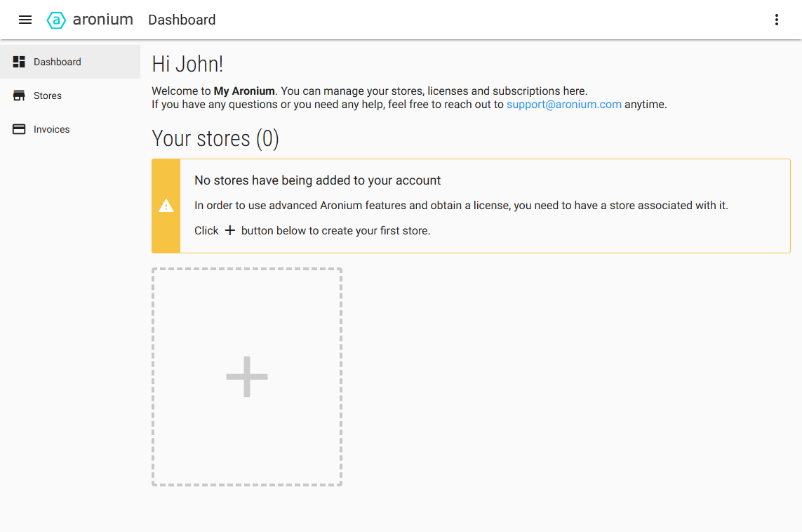This screenshot has width=802, height=532.
Task: Click the Stores storefront icon
Action: [x=19, y=95]
